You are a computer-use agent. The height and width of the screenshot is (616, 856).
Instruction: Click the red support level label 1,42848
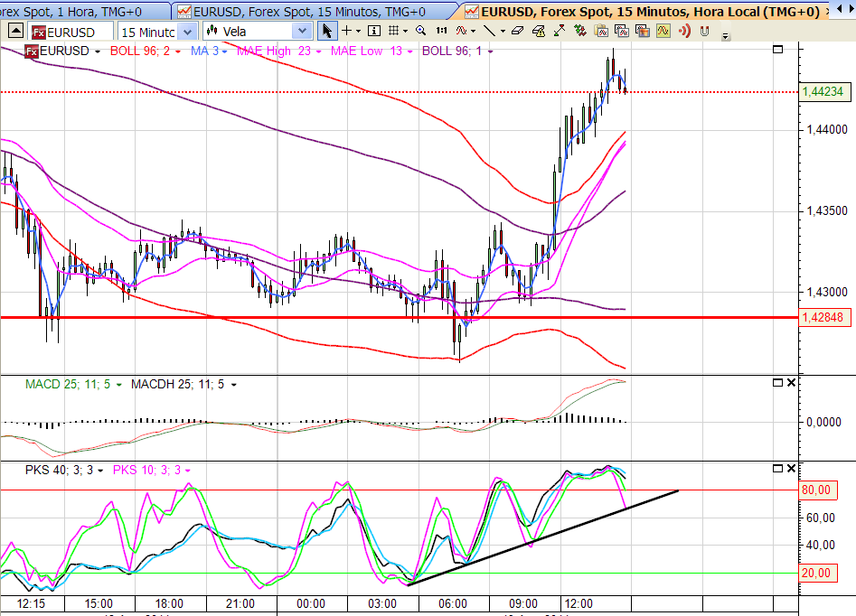[x=823, y=318]
